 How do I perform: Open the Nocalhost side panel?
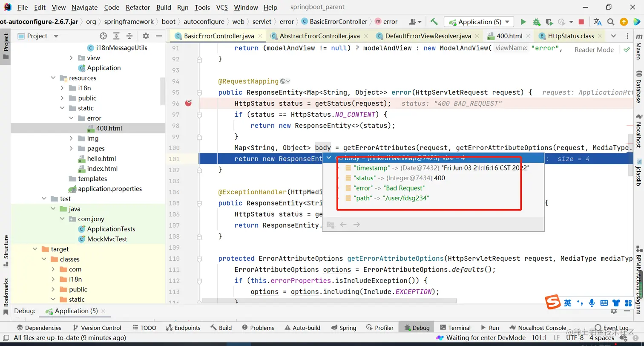coord(638,130)
